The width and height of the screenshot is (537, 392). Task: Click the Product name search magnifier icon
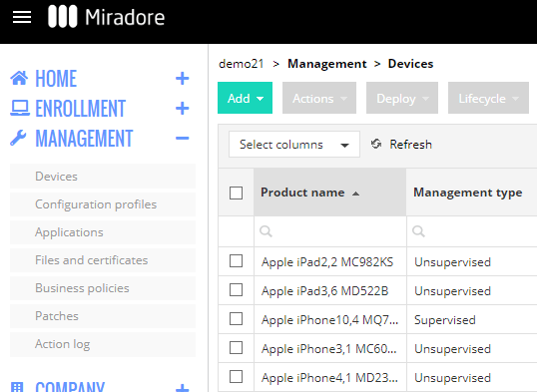(266, 231)
